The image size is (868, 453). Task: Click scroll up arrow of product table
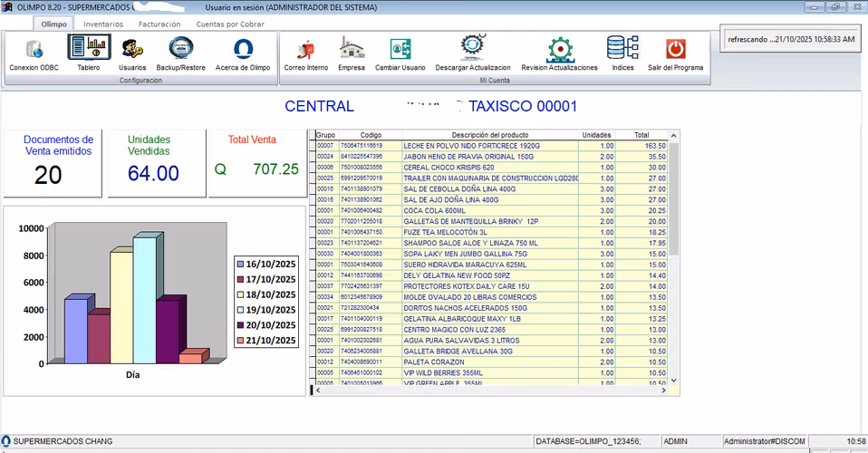click(674, 135)
